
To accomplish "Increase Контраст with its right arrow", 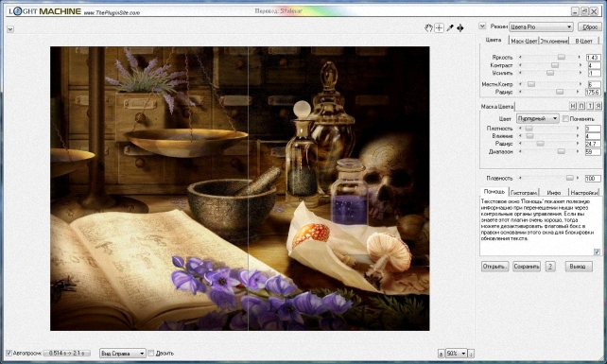I will 581,65.
